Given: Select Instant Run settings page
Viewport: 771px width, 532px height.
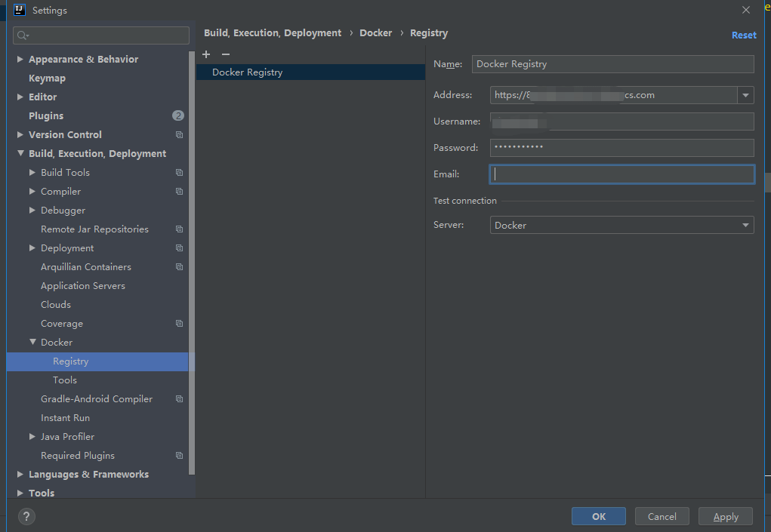Looking at the screenshot, I should [x=66, y=418].
